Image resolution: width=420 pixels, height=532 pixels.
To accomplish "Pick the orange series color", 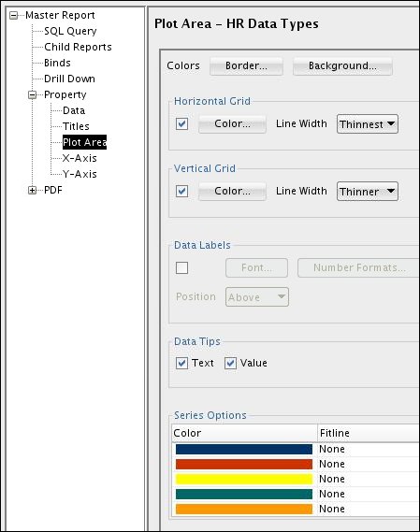I will coord(244,509).
